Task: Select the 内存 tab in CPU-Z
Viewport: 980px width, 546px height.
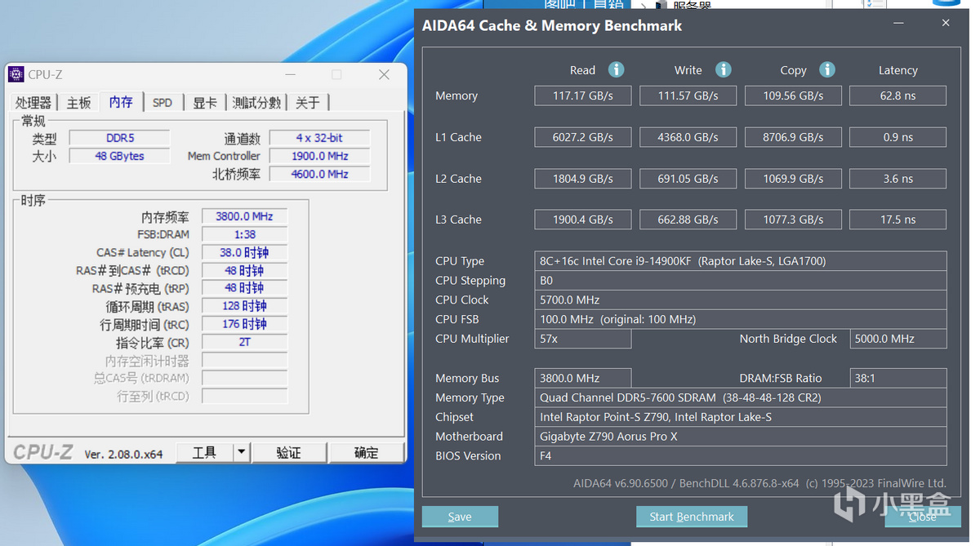Action: click(121, 101)
